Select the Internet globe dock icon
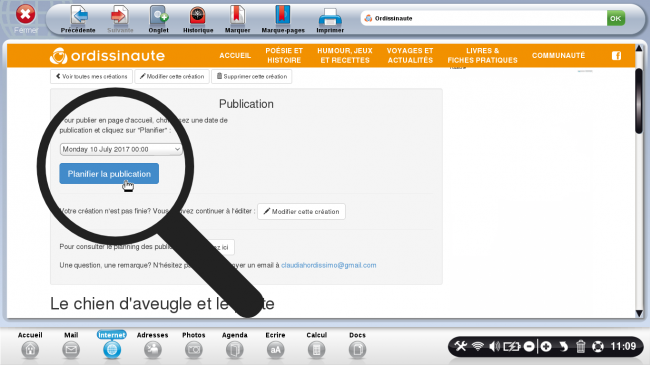This screenshot has height=365, width=650. click(x=112, y=349)
